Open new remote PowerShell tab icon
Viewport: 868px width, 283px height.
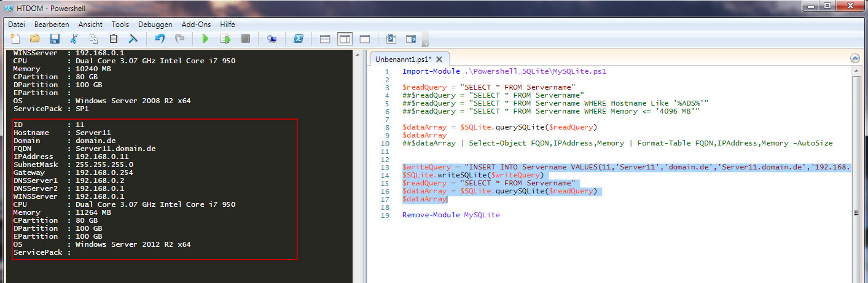tap(272, 39)
